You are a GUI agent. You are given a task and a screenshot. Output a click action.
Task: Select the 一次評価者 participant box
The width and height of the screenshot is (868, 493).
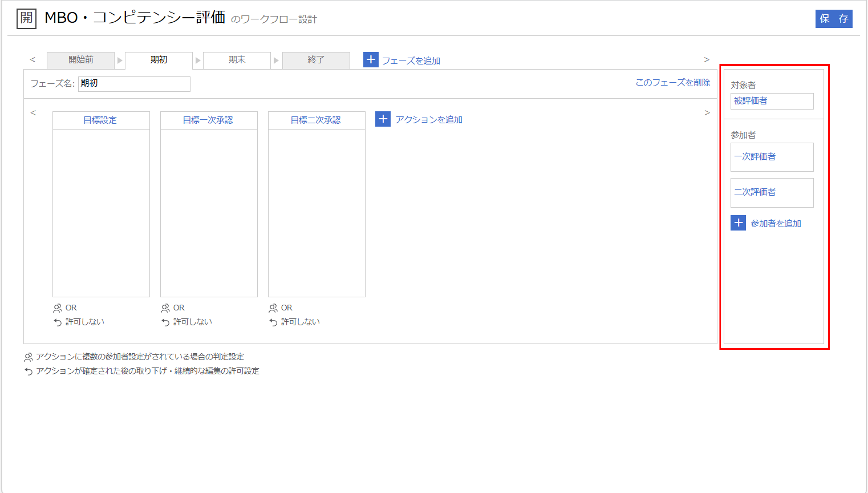click(772, 157)
